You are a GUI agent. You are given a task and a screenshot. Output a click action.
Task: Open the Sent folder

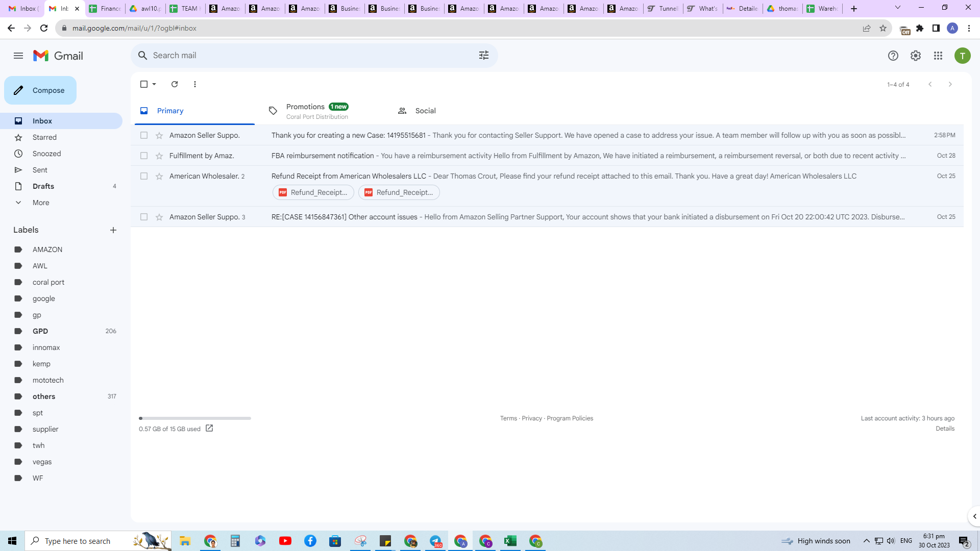pyautogui.click(x=61, y=170)
